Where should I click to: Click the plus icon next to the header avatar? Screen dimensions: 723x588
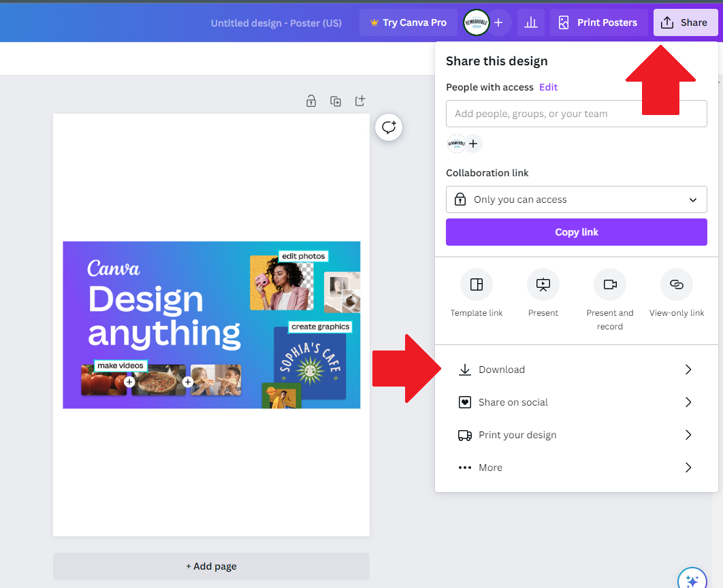click(x=499, y=22)
